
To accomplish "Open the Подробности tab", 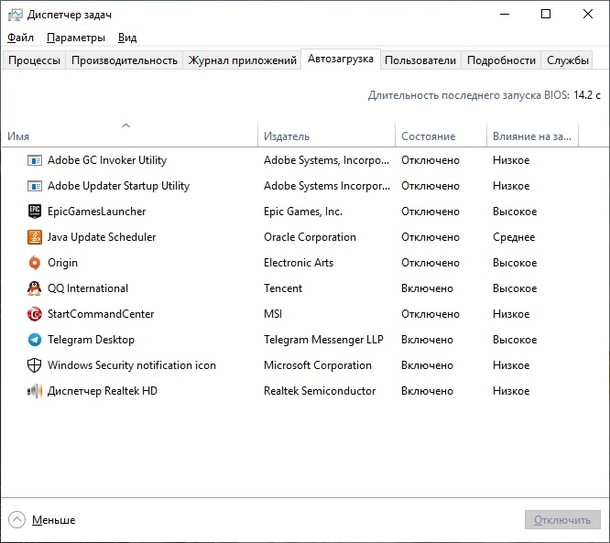I will coord(501,60).
